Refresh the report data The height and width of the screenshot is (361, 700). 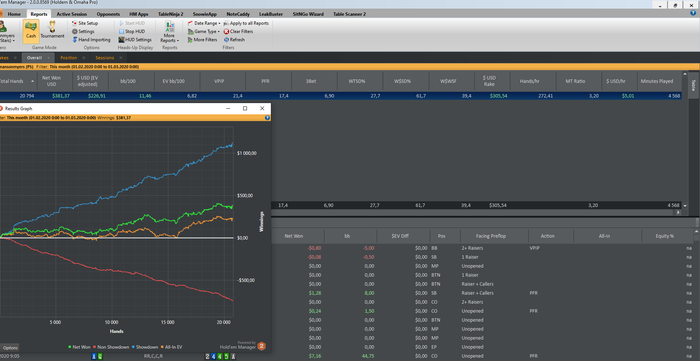(x=234, y=40)
